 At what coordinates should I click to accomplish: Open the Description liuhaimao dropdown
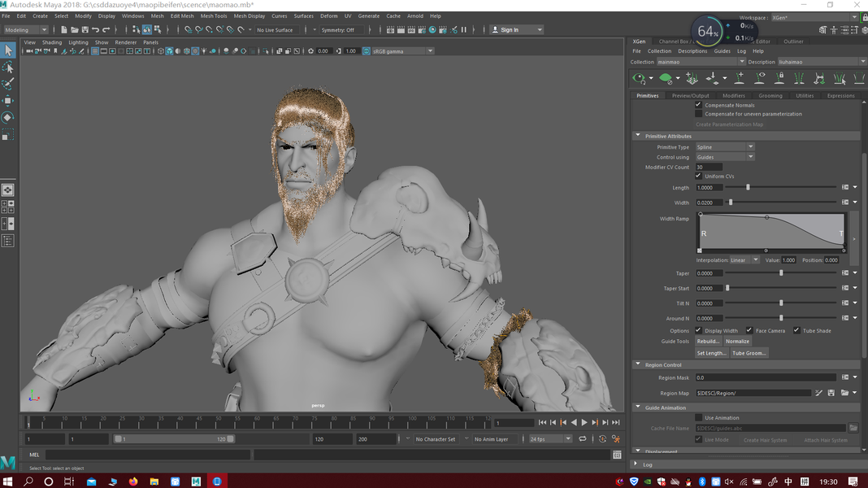(x=822, y=62)
